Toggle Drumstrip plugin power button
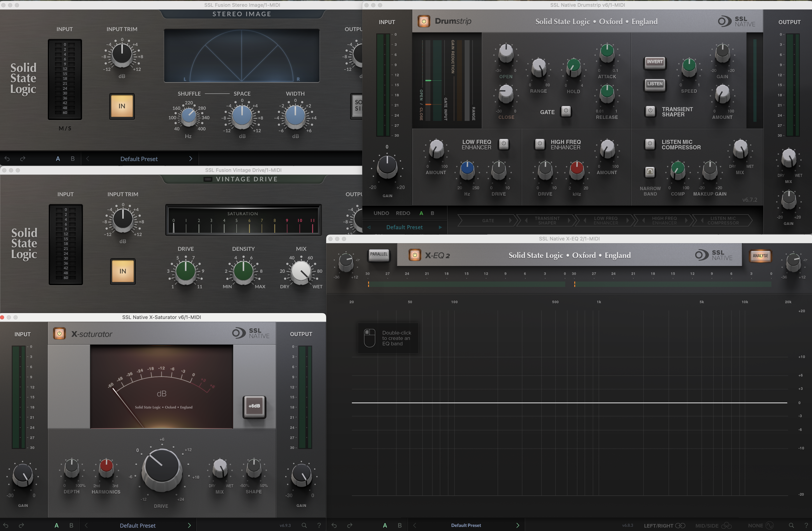 tap(424, 21)
